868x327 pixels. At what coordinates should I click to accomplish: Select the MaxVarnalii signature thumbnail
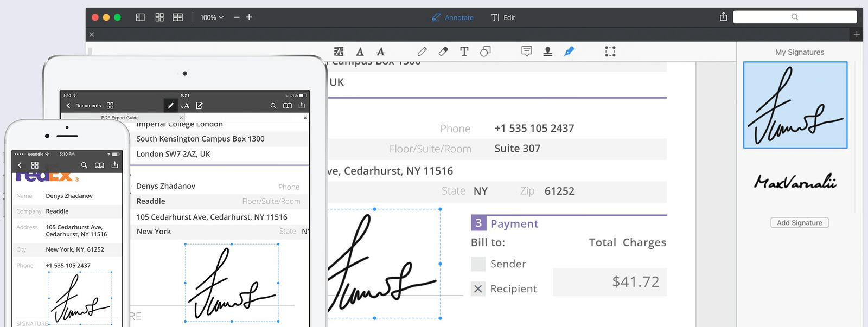click(795, 182)
